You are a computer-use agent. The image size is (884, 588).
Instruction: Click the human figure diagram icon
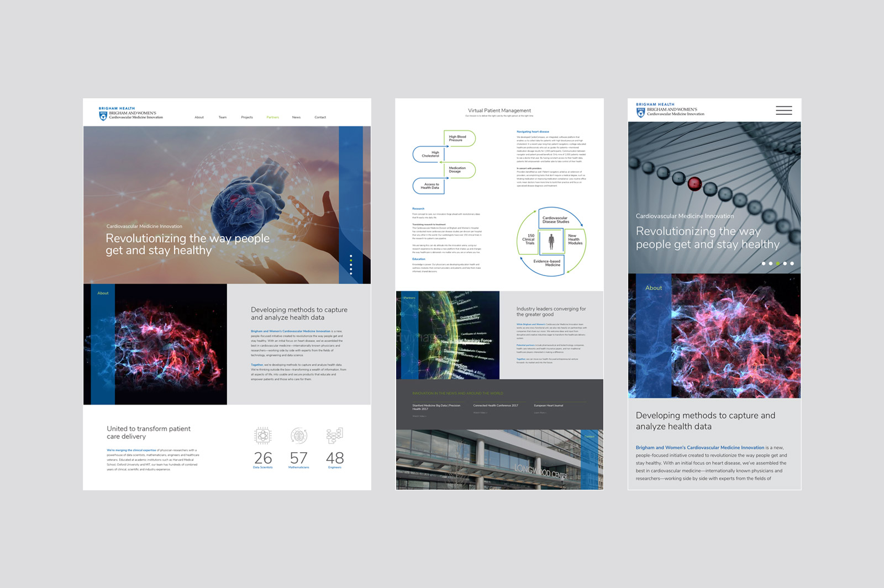(x=551, y=241)
